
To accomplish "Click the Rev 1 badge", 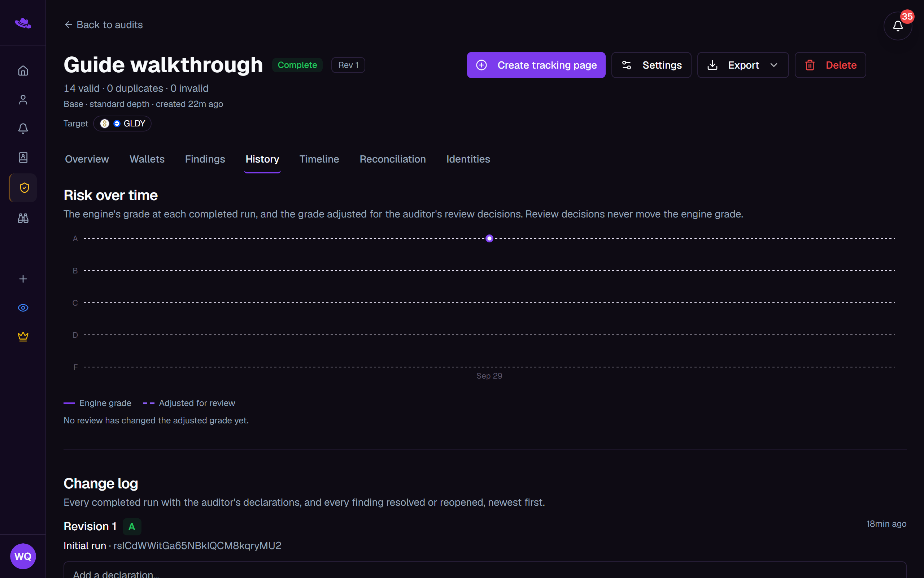I will tap(348, 65).
